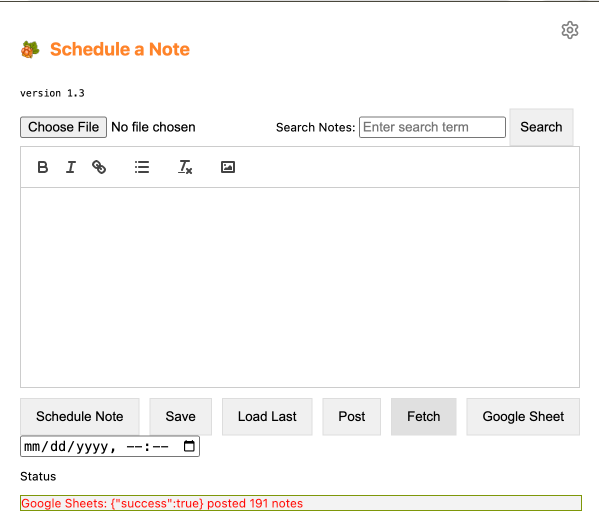This screenshot has height=522, width=599.
Task: Toggle bulleted list formatting
Action: (142, 167)
